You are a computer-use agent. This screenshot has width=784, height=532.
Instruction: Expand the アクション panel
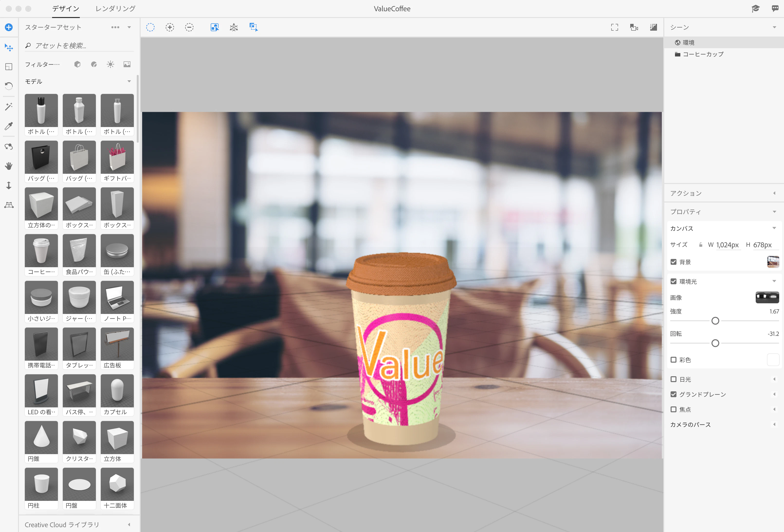click(x=774, y=193)
